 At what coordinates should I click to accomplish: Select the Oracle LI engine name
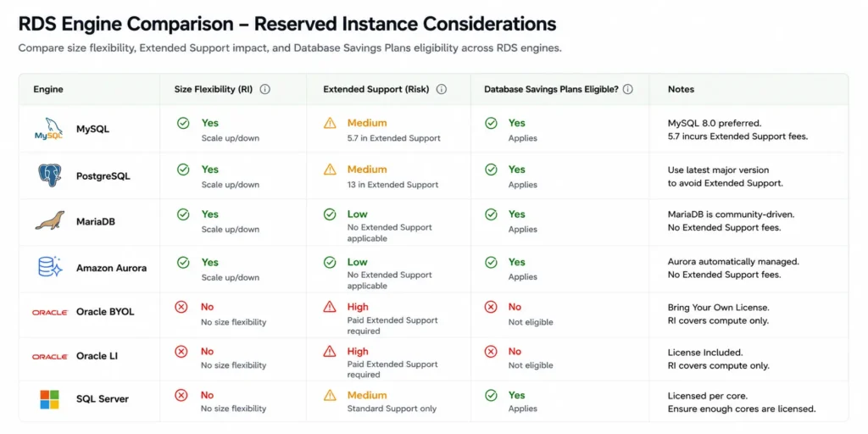(x=97, y=356)
